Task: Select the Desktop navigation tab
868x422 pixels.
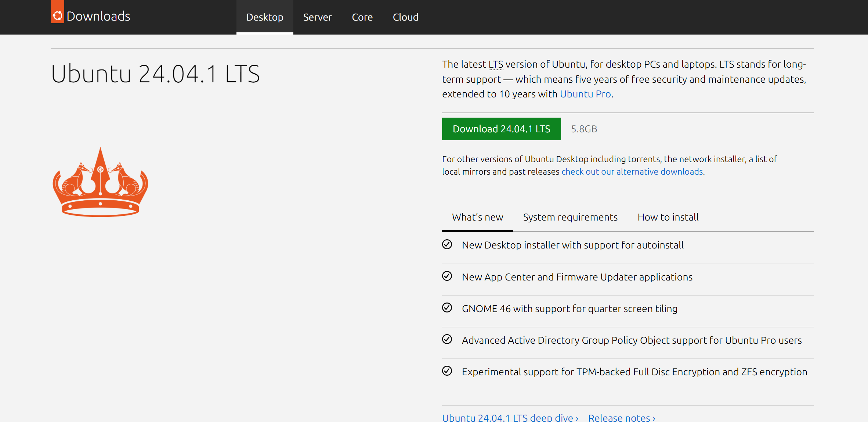Action: tap(265, 17)
